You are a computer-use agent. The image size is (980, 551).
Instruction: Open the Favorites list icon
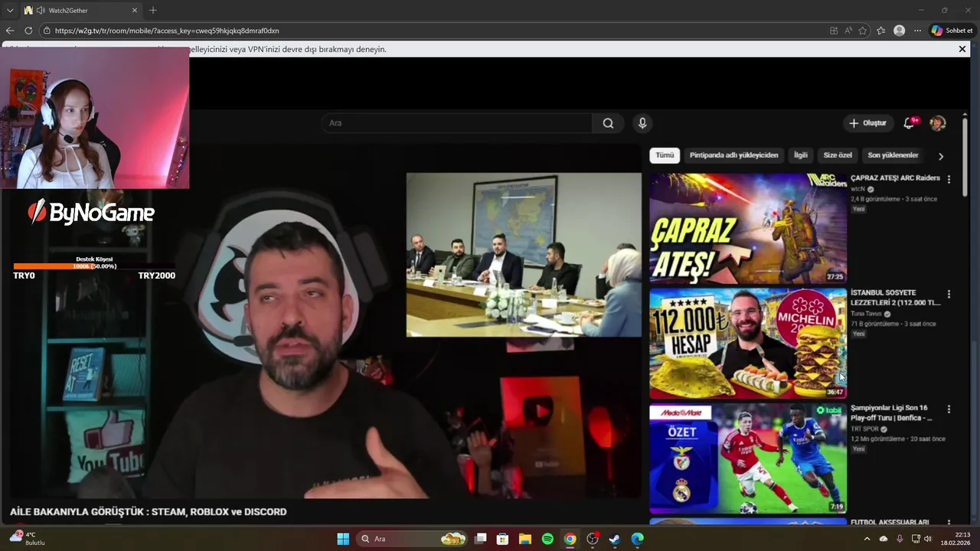(881, 31)
